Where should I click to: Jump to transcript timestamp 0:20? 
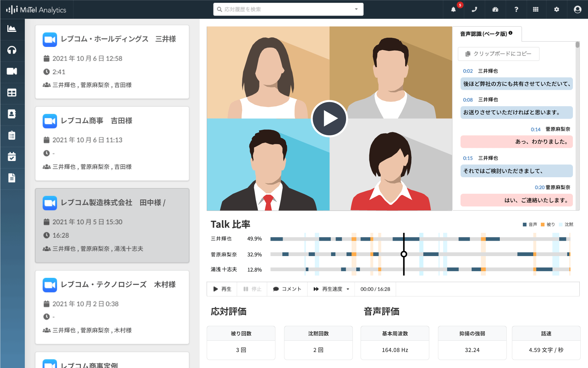(x=540, y=187)
